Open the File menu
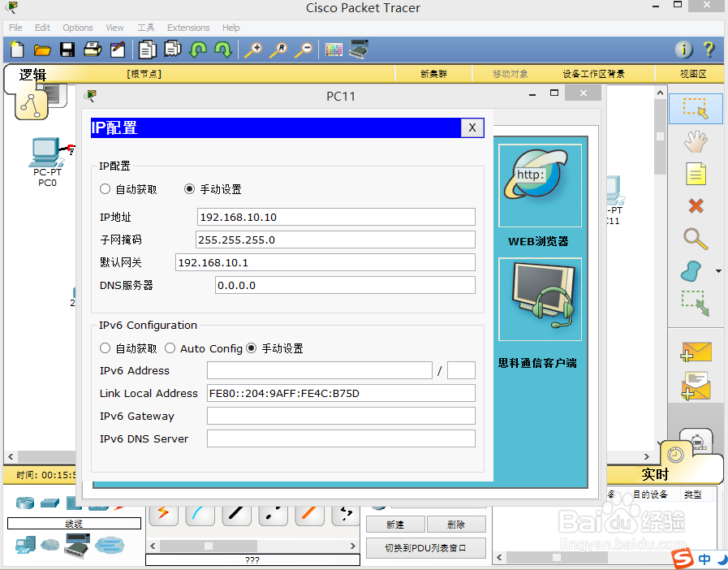The height and width of the screenshot is (570, 728). 15,28
